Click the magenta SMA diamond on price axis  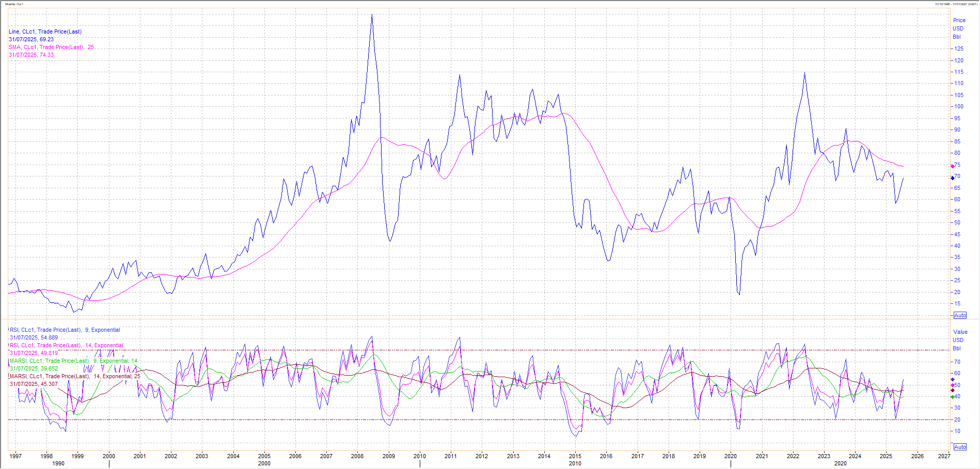pos(953,166)
